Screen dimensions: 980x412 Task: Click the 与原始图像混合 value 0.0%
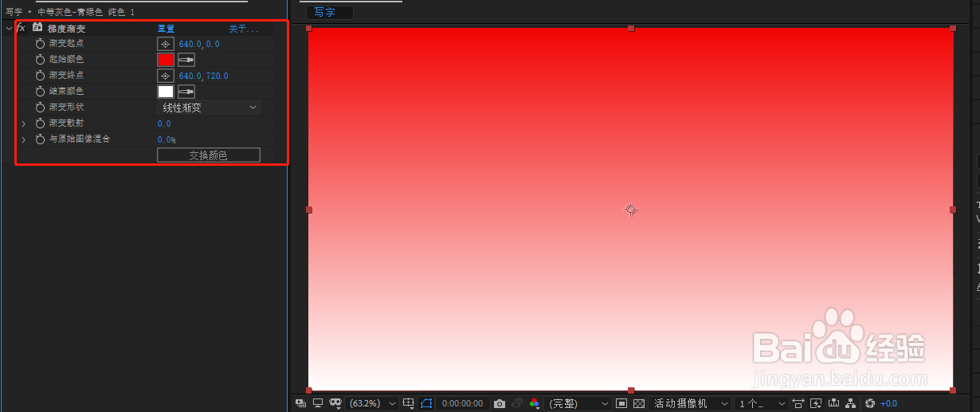[x=167, y=139]
